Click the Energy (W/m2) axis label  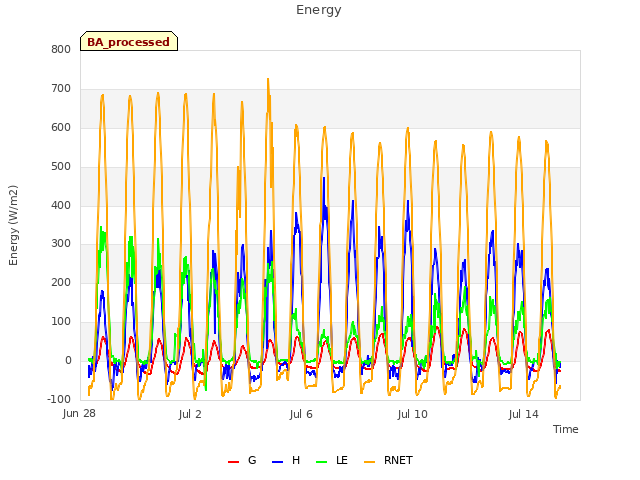point(13,225)
